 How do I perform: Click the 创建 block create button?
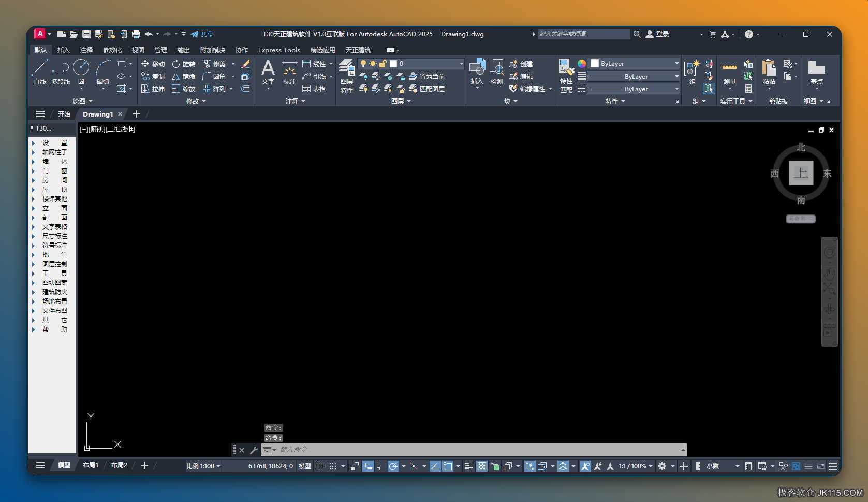pos(521,64)
